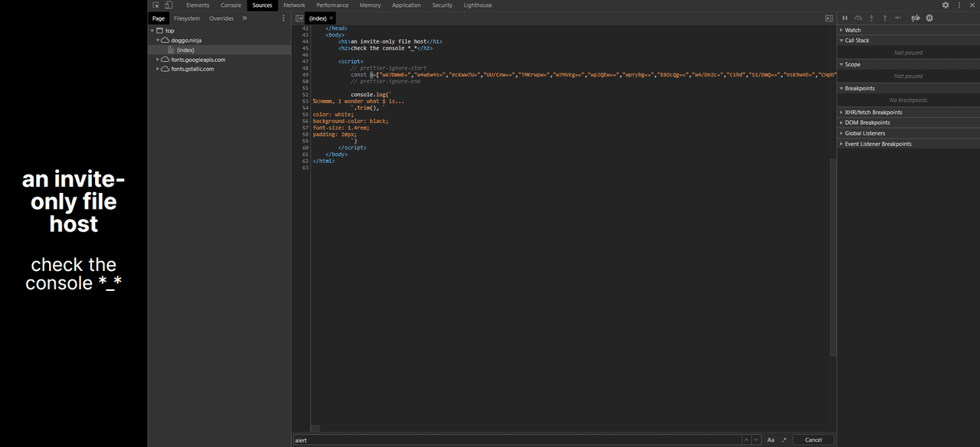Deactivate breakpoints icon
980x447 pixels.
[915, 18]
